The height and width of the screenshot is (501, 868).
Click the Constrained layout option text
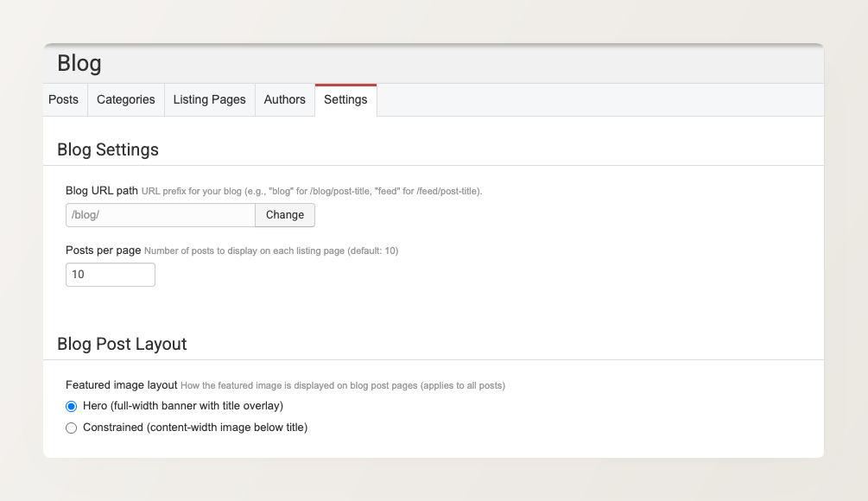click(196, 428)
